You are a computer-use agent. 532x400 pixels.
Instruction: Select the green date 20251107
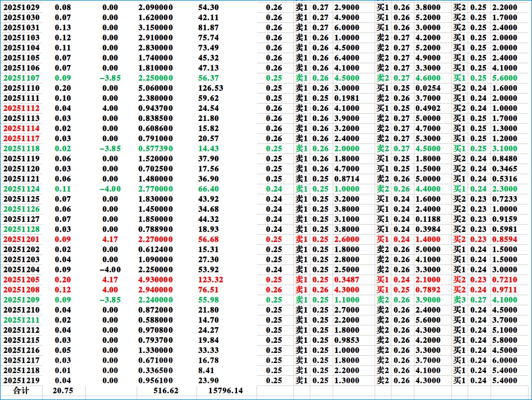coord(21,78)
